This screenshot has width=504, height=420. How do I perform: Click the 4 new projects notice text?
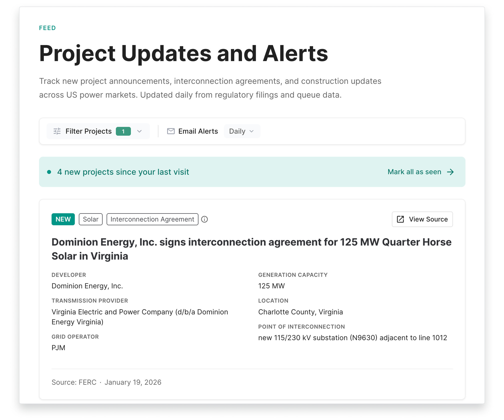[123, 172]
